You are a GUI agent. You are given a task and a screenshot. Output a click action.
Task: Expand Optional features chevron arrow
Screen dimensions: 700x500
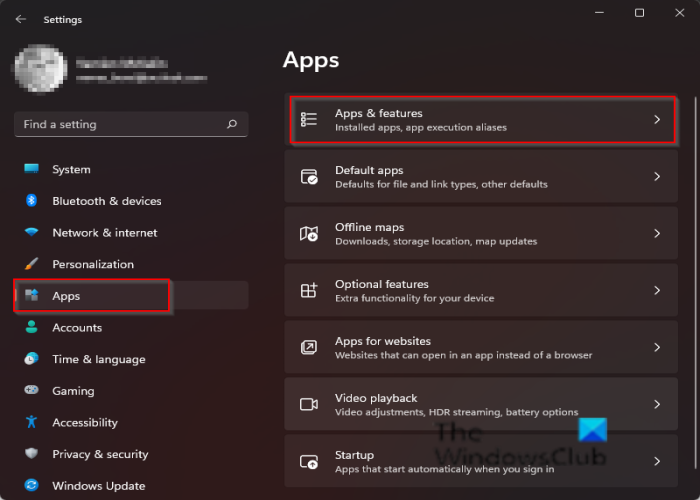coord(657,291)
